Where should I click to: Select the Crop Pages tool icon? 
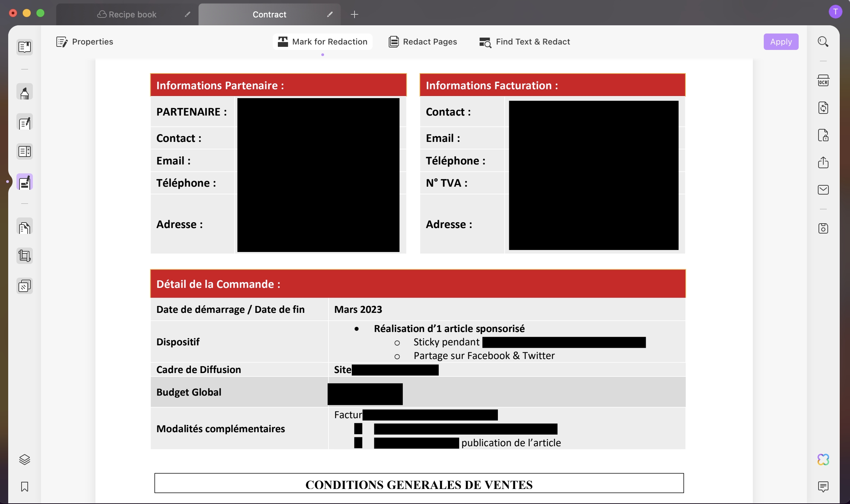25,256
